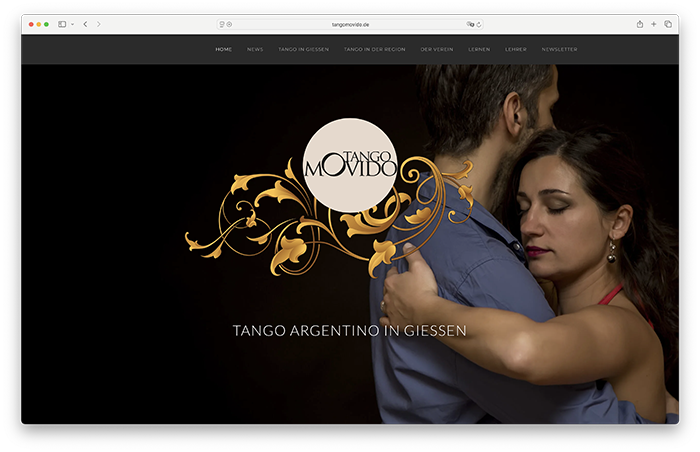Screen dimensions: 700x452
Task: Open the NEWS menu item
Action: tap(255, 50)
